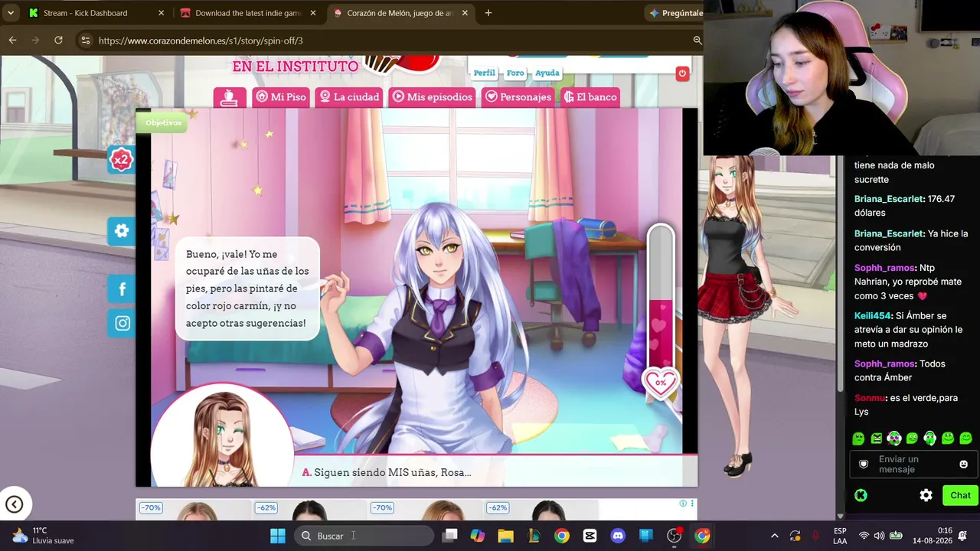
Task: Open the Facebook sidebar icon
Action: coord(122,289)
